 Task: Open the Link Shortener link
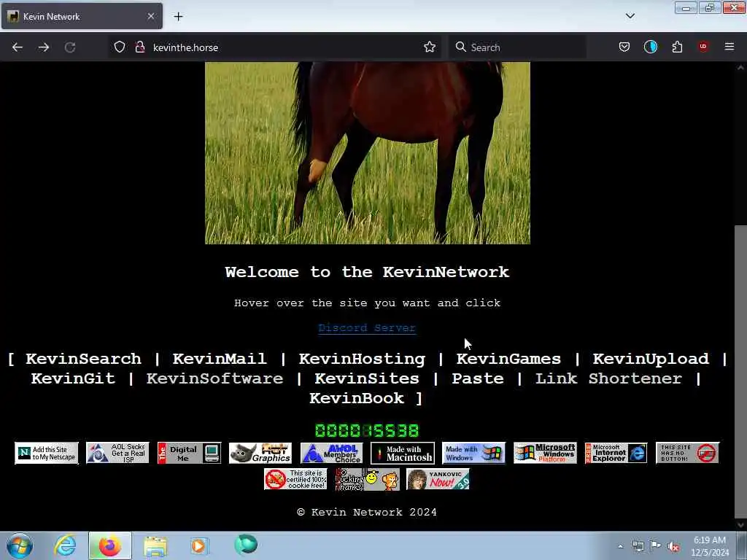(608, 378)
